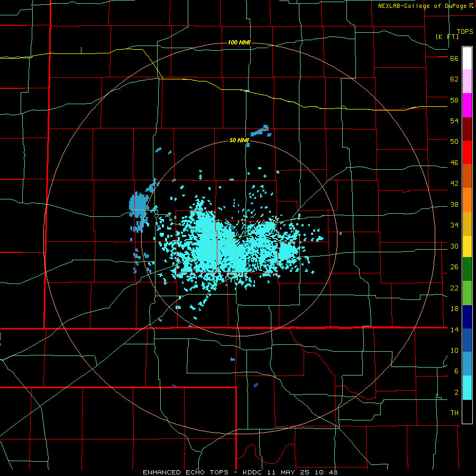The height and width of the screenshot is (476, 476).
Task: Click the 54 legend value
Action: [454, 121]
